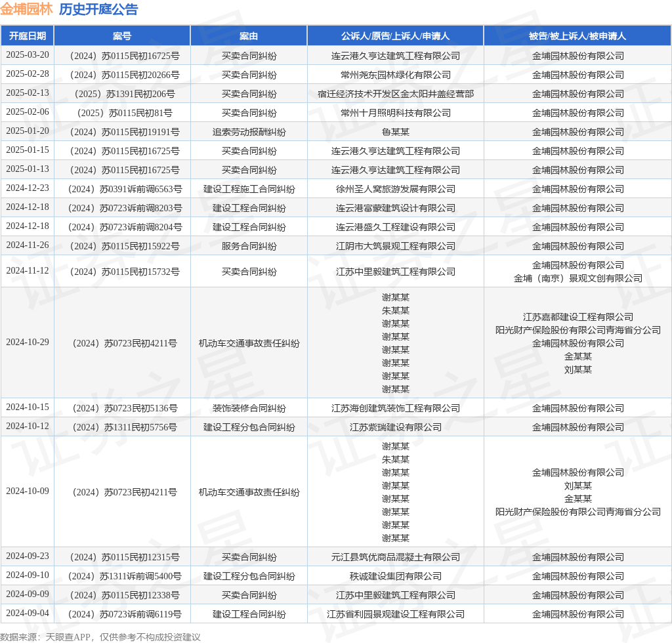Image resolution: width=672 pixels, height=643 pixels.
Task: Click plaintiff 轶诚建设集团有限公司
Action: click(x=396, y=576)
